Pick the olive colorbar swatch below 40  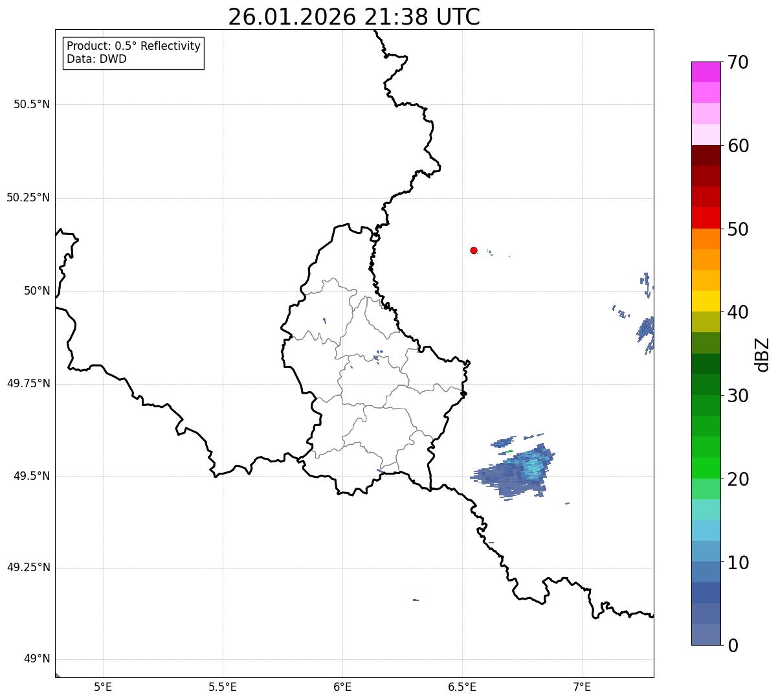click(706, 322)
